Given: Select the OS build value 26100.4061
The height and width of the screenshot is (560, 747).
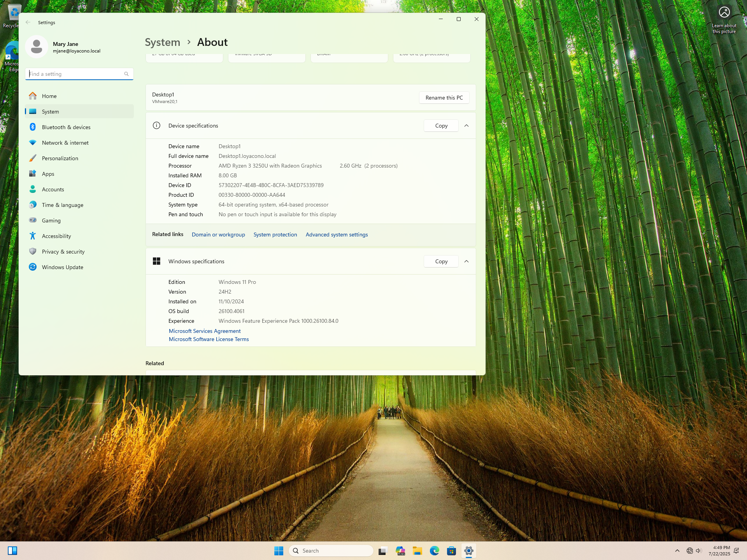Looking at the screenshot, I should coord(231,311).
